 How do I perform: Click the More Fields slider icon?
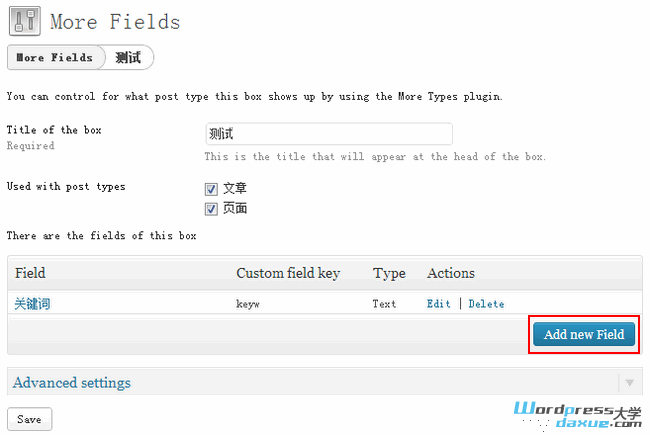pyautogui.click(x=25, y=21)
